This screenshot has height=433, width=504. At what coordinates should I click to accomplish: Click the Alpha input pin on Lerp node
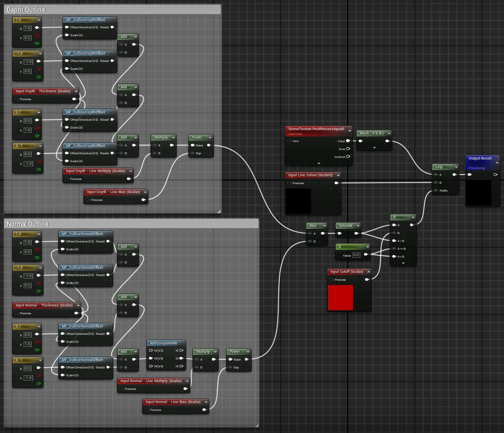(436, 191)
